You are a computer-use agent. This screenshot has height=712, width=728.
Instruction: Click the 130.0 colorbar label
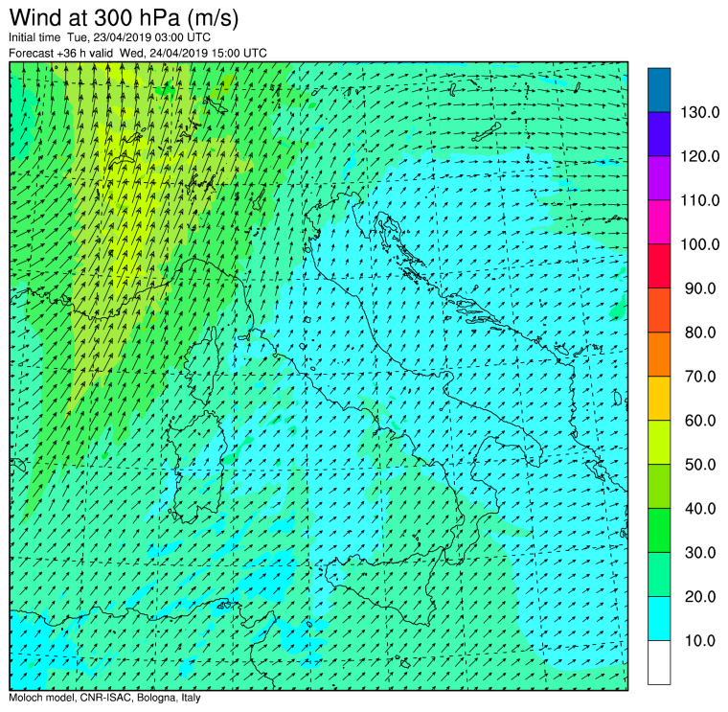(699, 112)
